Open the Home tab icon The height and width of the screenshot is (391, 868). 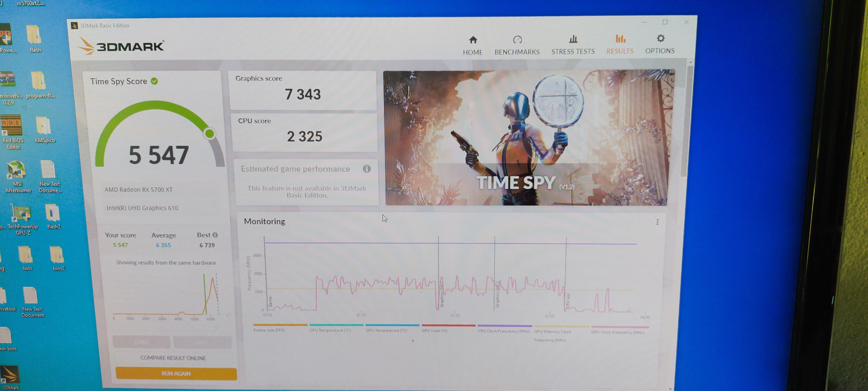pyautogui.click(x=473, y=40)
